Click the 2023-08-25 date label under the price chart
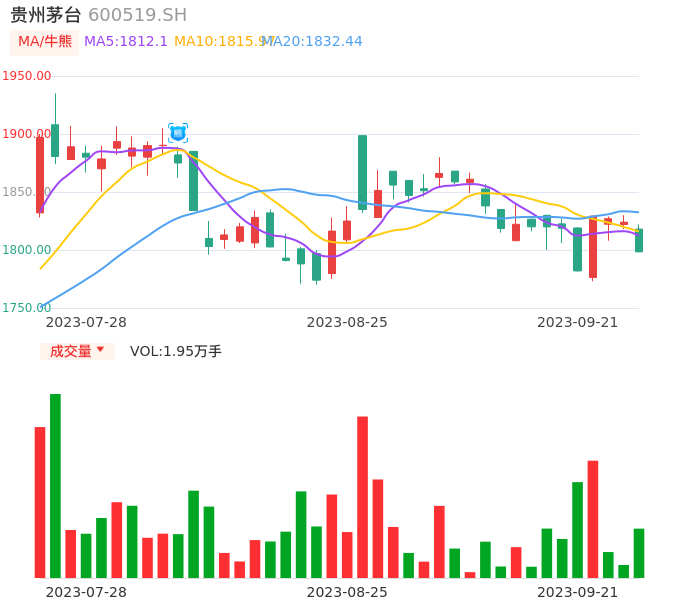686x606 pixels. tap(347, 322)
